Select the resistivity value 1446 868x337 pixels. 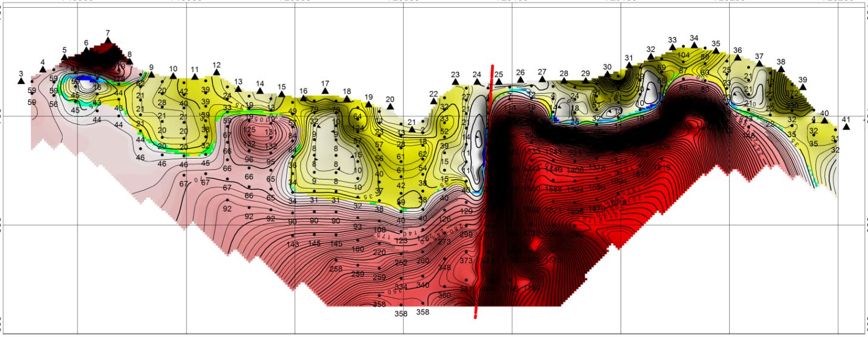tap(553, 170)
